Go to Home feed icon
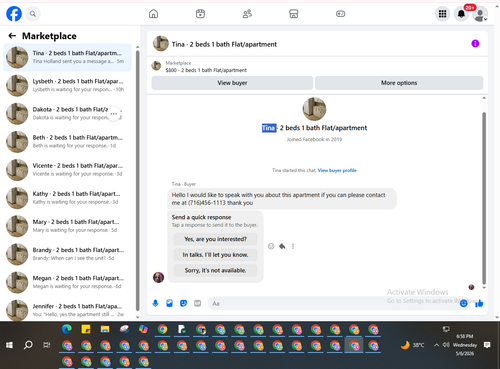The height and width of the screenshot is (369, 500). pyautogui.click(x=153, y=14)
